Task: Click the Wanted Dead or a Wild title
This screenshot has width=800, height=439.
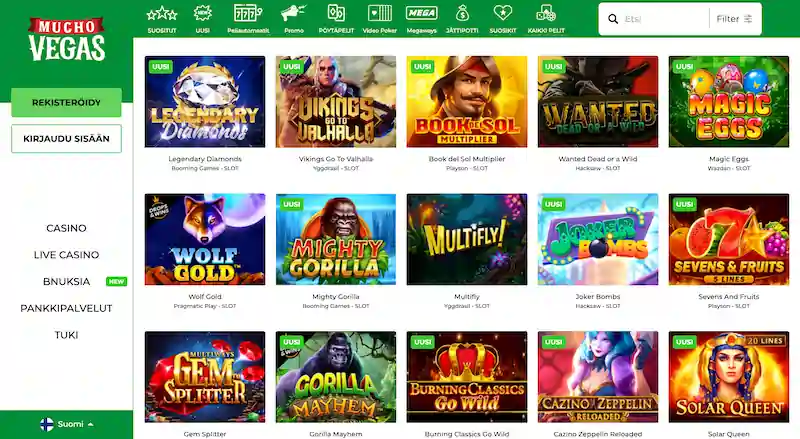Action: tap(598, 159)
